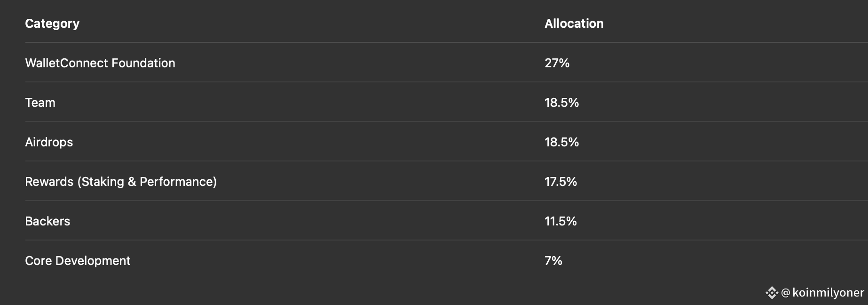Select Rewards (Staking & Performance) cell
This screenshot has width=868, height=305.
(121, 182)
